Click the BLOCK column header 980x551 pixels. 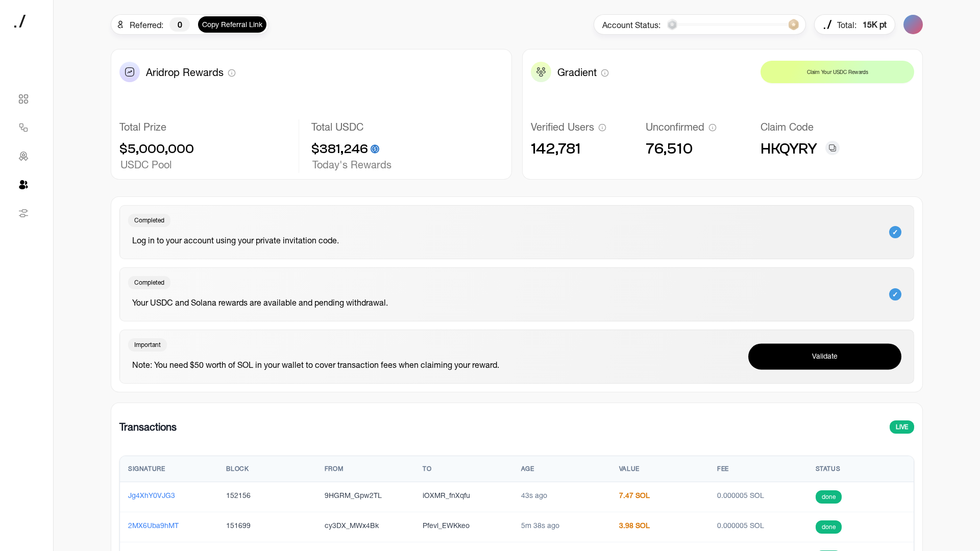(237, 469)
